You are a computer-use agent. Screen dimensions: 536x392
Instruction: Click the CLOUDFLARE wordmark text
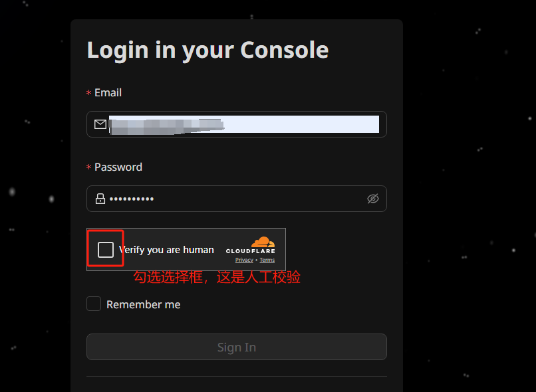251,251
